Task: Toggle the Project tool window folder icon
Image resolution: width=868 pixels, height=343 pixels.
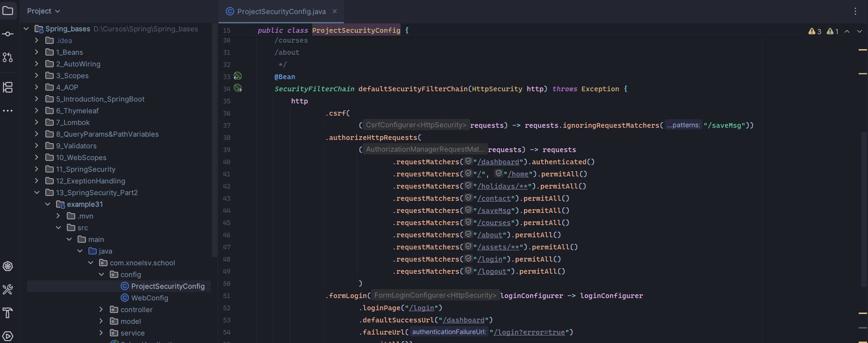Action: point(8,11)
